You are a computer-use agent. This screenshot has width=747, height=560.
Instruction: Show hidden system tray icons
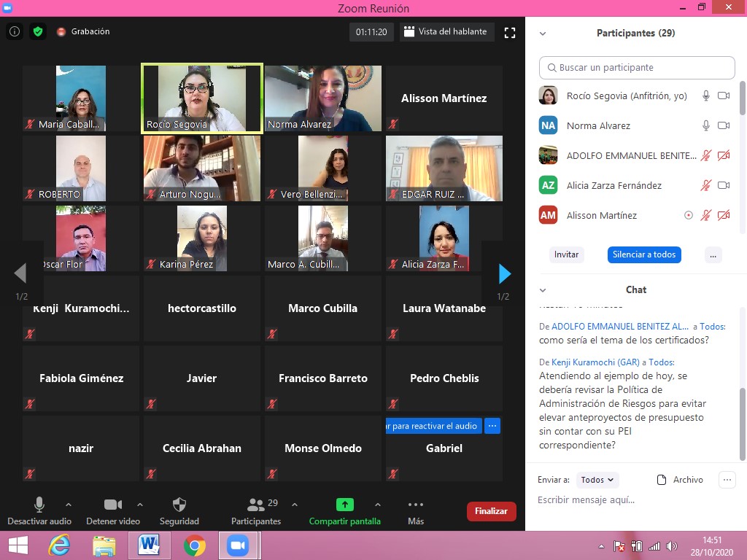point(601,546)
